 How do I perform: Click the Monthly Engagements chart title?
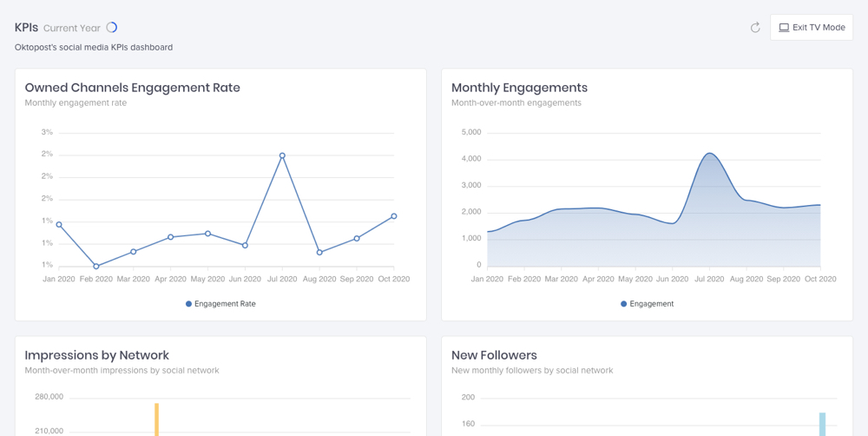519,88
